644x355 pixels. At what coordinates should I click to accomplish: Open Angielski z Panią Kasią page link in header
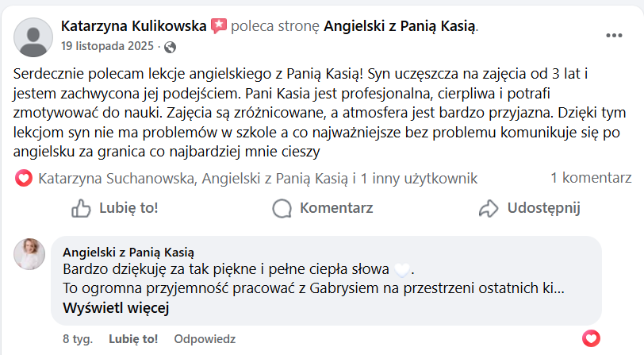400,26
